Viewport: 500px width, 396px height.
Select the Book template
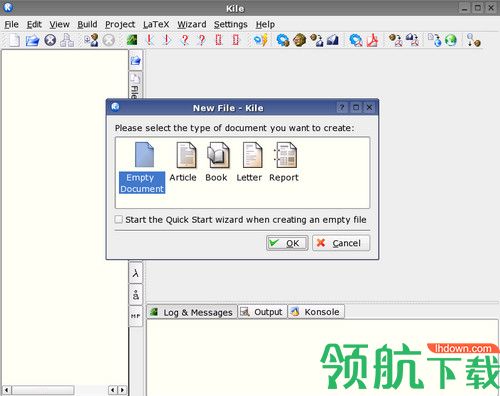(x=217, y=162)
